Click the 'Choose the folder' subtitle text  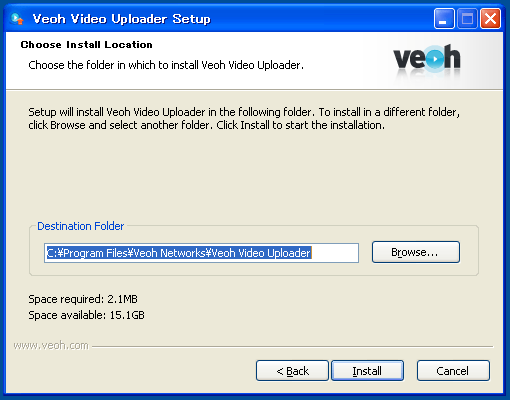166,65
